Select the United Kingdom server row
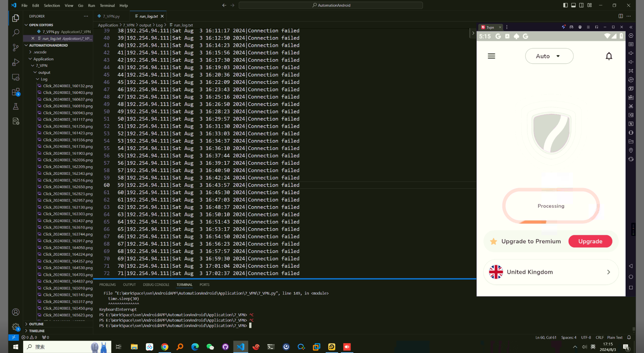Screen dimensions: 644x353 point(550,272)
